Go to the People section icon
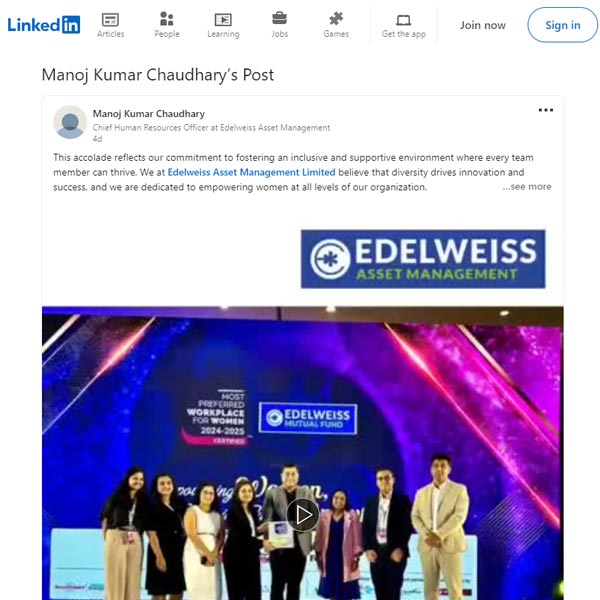 (x=166, y=18)
